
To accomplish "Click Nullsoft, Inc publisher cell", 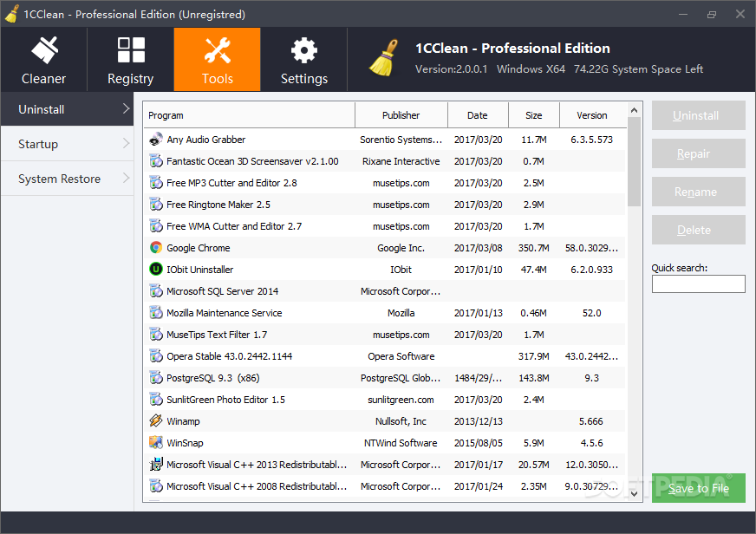I will [401, 421].
